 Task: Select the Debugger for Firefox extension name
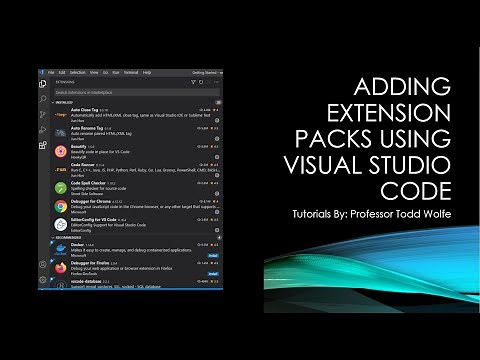(90, 263)
